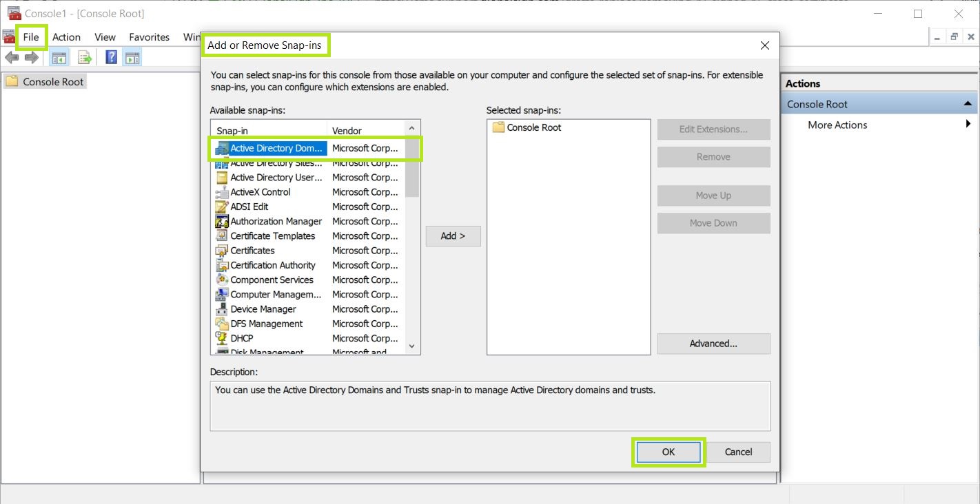Select the Device Manager snap-in icon
980x504 pixels.
pos(222,309)
